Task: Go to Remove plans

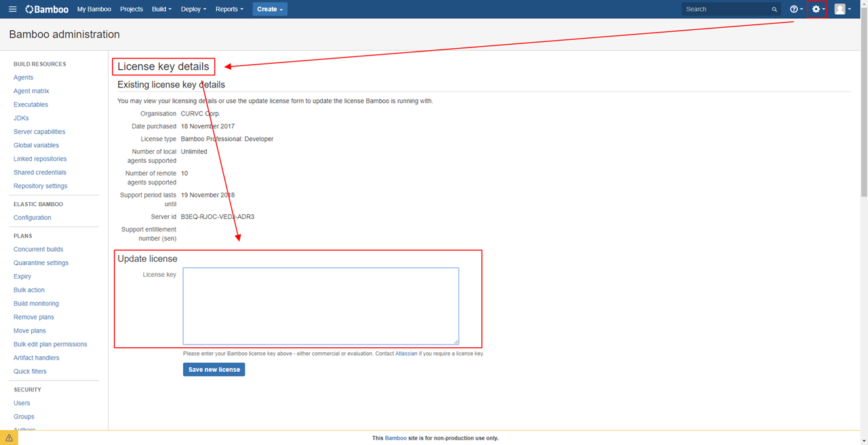Action: pyautogui.click(x=34, y=317)
